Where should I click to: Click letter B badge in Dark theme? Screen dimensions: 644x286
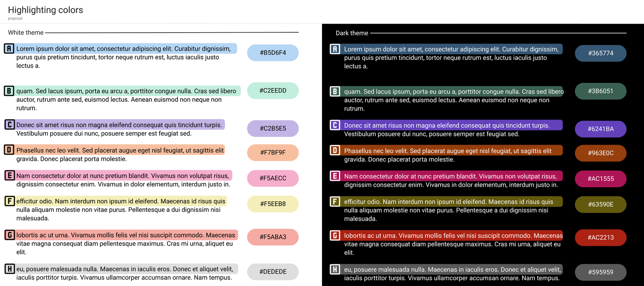coord(335,91)
